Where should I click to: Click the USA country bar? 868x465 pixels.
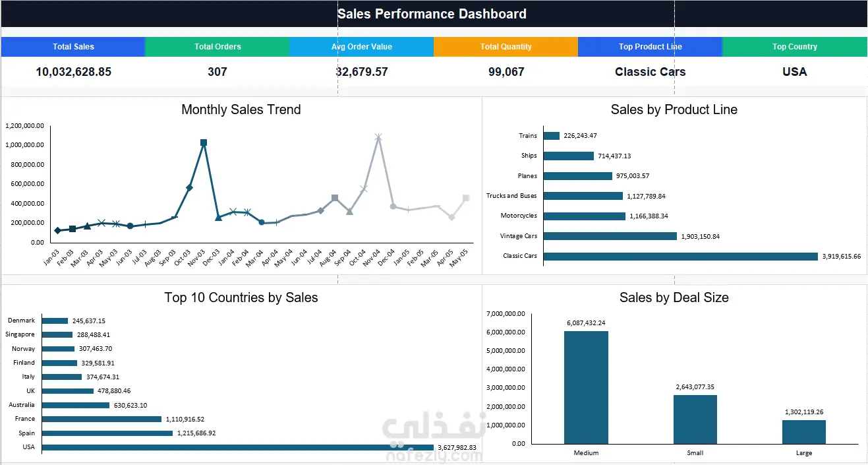point(238,447)
